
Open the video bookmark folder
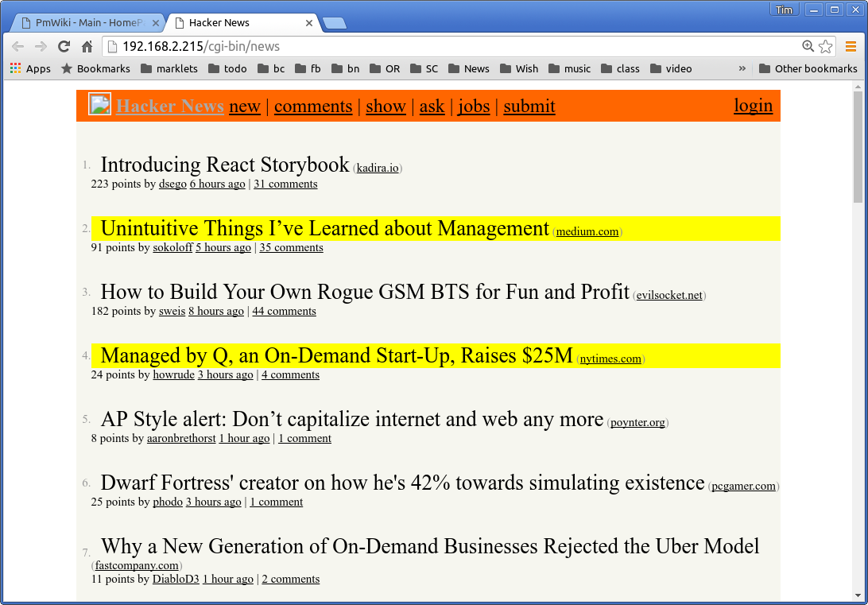671,68
